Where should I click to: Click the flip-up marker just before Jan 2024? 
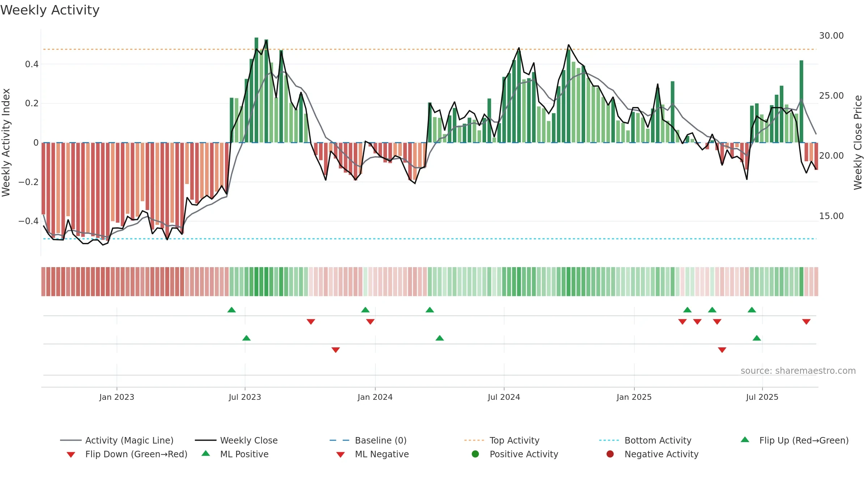coord(365,310)
